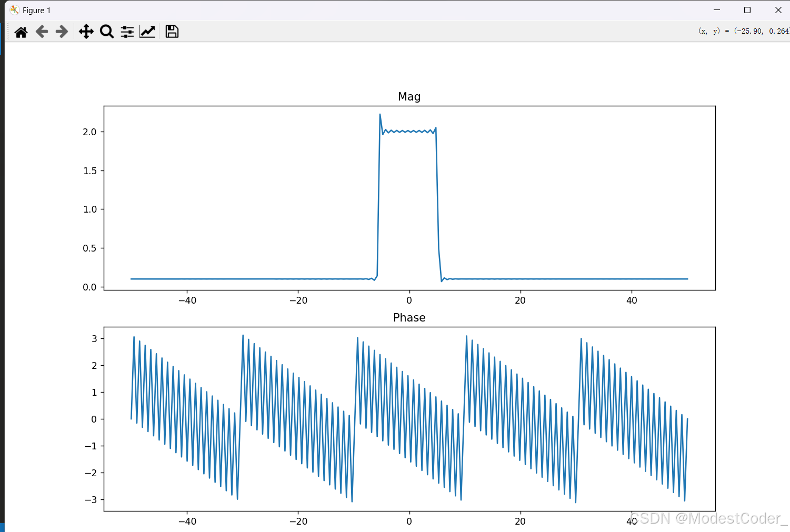
Task: Activate the pan axes tool
Action: (86, 32)
